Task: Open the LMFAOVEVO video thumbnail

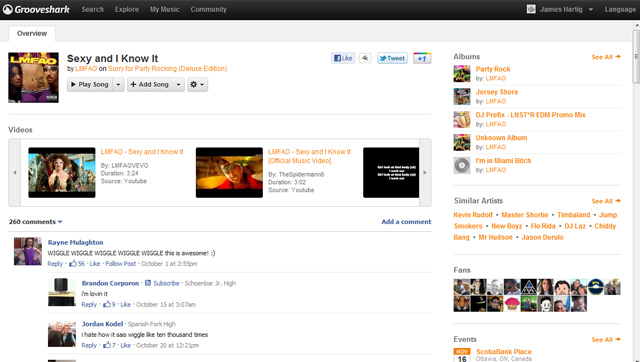Action: [x=62, y=173]
